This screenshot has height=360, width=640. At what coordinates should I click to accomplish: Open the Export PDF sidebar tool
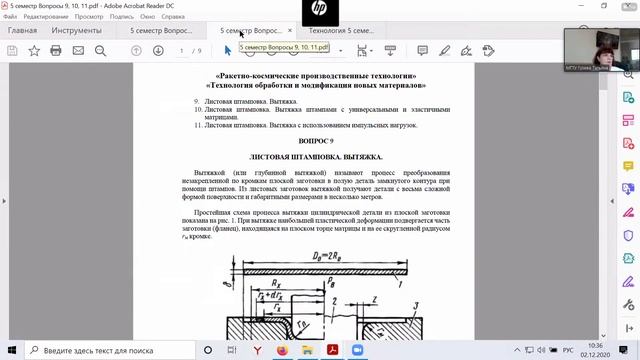tap(628, 98)
